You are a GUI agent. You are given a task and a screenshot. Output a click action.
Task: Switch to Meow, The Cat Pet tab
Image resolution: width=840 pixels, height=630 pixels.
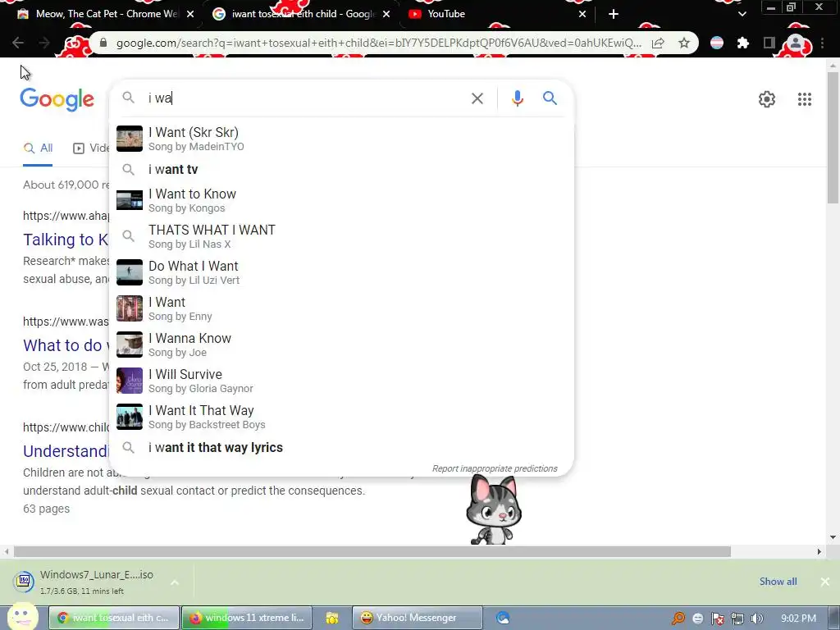pos(104,14)
